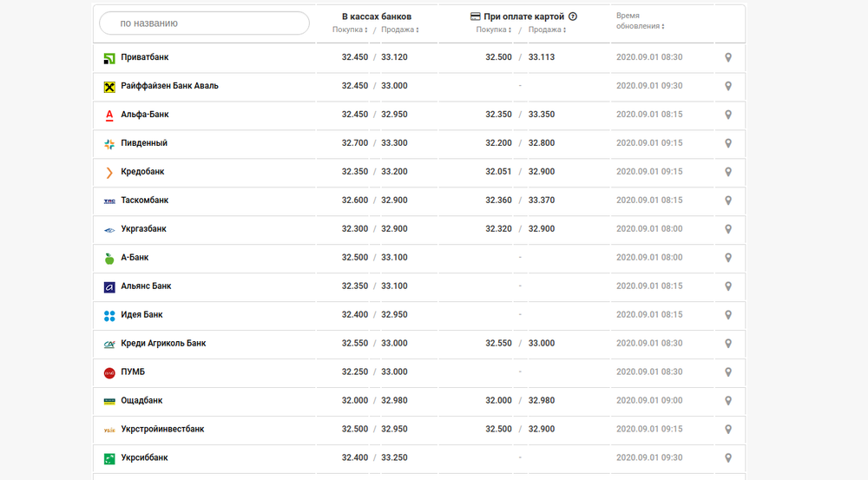Click the bank name search field
This screenshot has width=868, height=480.
pyautogui.click(x=204, y=23)
